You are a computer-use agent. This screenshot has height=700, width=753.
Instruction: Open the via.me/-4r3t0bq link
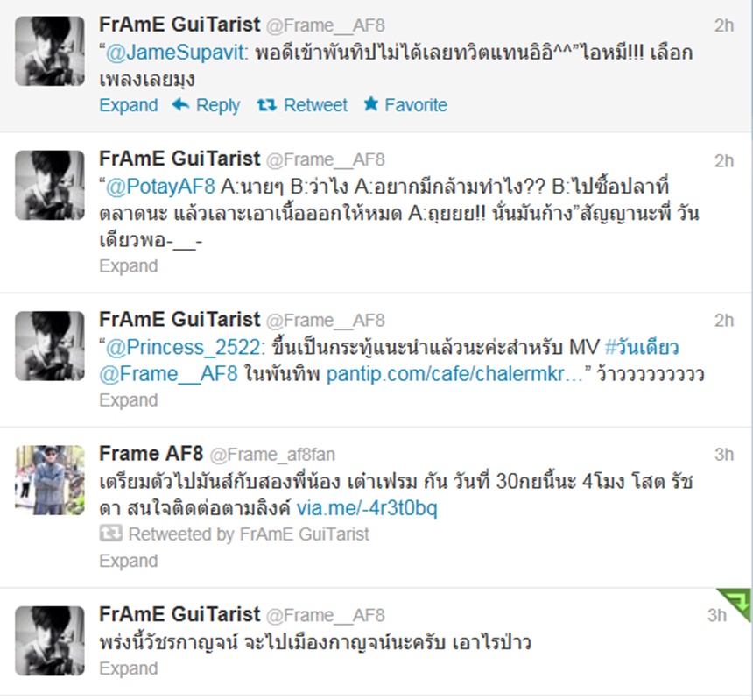(x=367, y=508)
